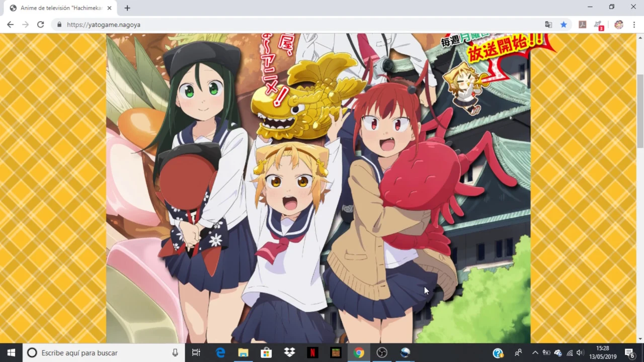644x362 pixels.
Task: Open the Wi-Fi network tray icon
Action: click(570, 353)
